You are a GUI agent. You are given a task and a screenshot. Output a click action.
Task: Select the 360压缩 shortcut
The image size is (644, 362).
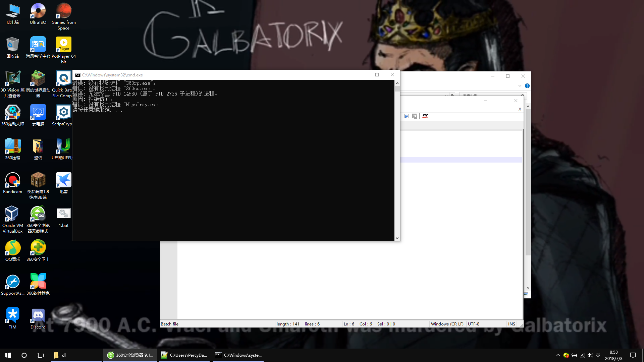(13, 149)
